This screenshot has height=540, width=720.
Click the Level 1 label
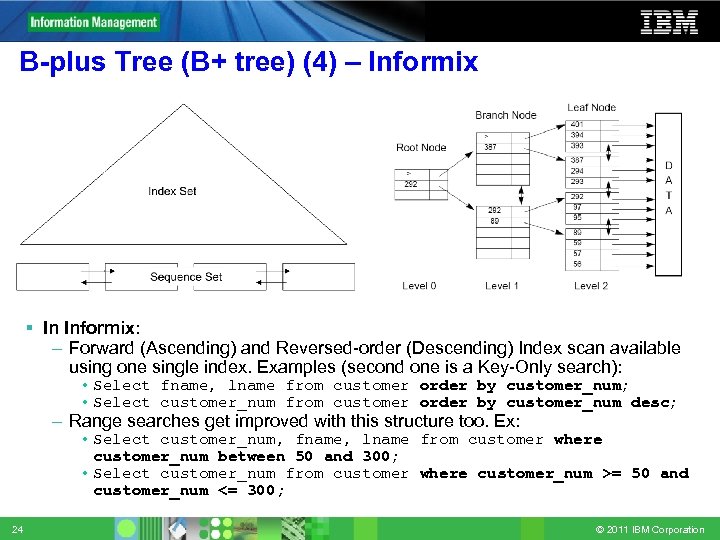point(501,286)
